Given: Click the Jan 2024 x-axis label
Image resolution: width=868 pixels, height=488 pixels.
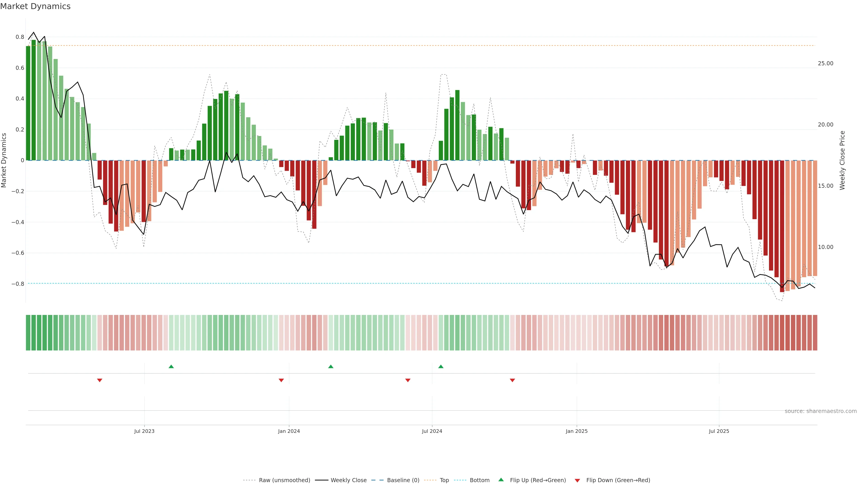Looking at the screenshot, I should [x=289, y=431].
